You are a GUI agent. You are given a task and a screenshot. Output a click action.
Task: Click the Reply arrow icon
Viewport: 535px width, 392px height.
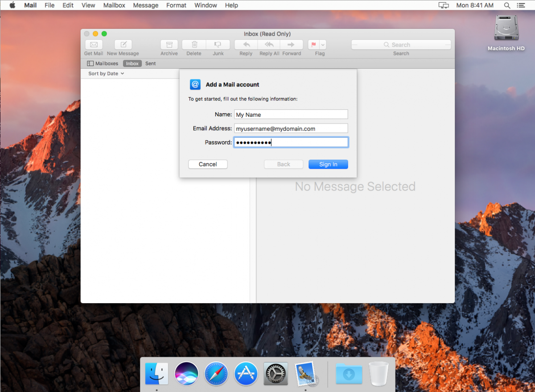tap(246, 45)
